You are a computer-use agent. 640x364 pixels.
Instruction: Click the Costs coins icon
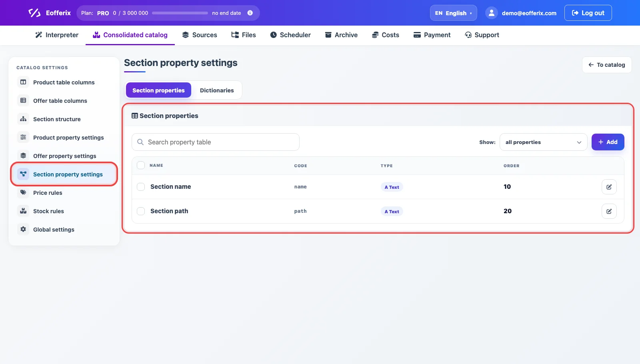click(375, 35)
